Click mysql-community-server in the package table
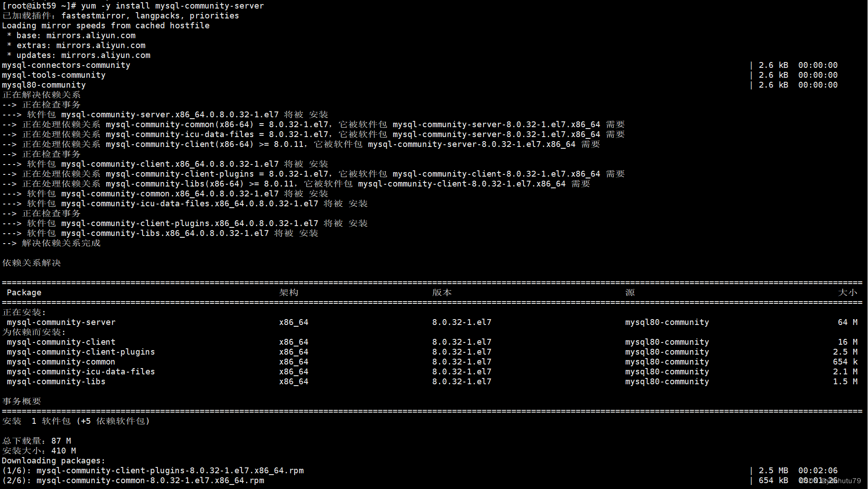Viewport: 868px width, 489px height. click(61, 322)
